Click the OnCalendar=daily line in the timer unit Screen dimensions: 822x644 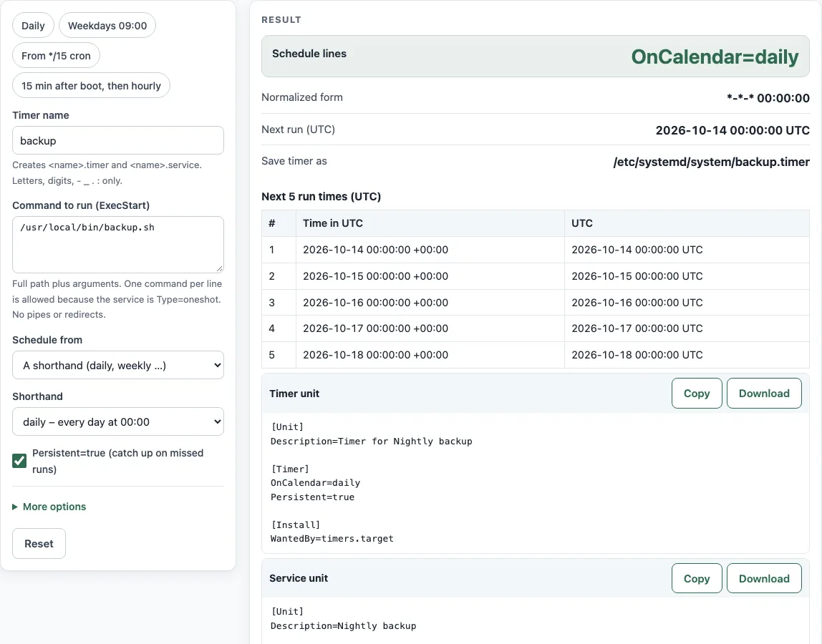[315, 482]
